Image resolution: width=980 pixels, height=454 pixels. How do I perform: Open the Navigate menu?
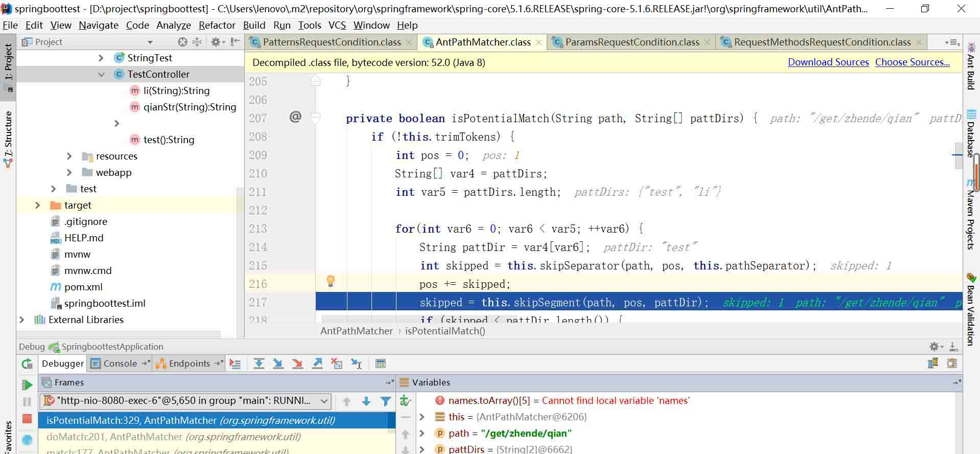click(99, 25)
